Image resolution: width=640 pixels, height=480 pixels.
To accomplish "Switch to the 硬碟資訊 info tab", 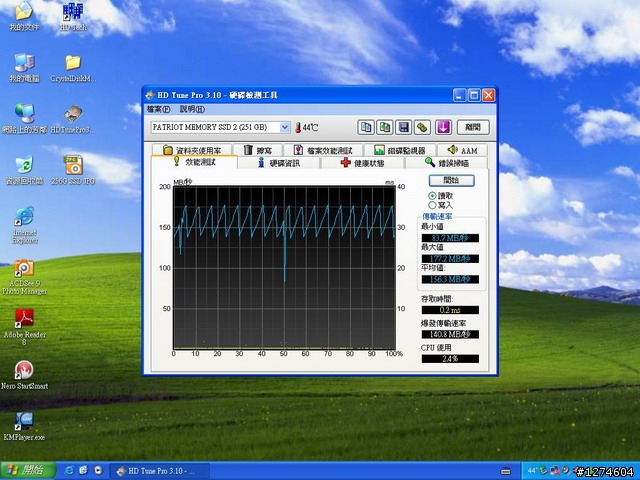I will point(279,163).
